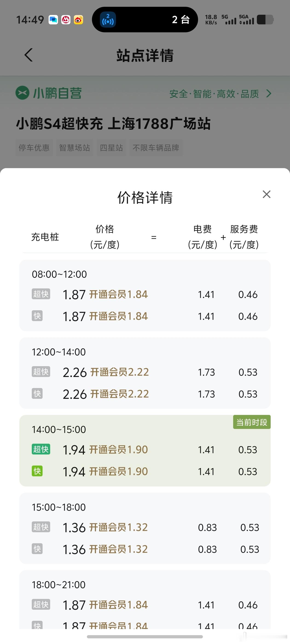Select the 不限车辆品牌 tag
Viewport: 290px width, 644px height.
click(x=156, y=147)
